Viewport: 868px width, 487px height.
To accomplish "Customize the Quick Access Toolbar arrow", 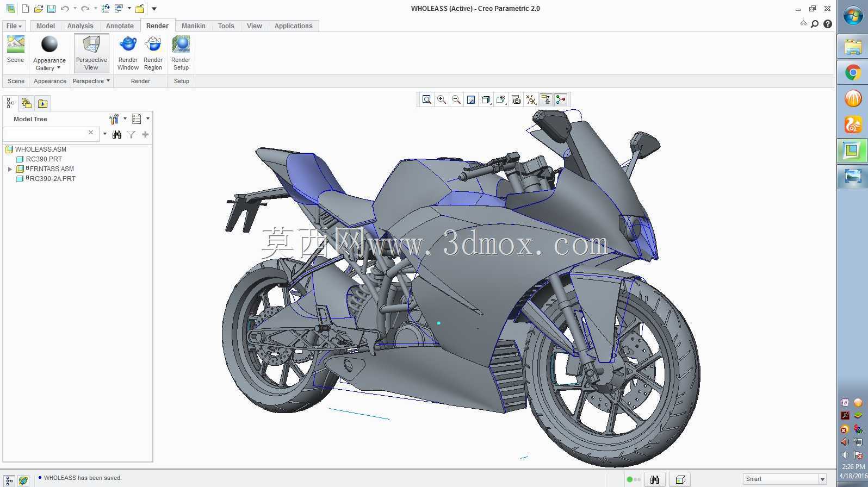I will pyautogui.click(x=154, y=9).
